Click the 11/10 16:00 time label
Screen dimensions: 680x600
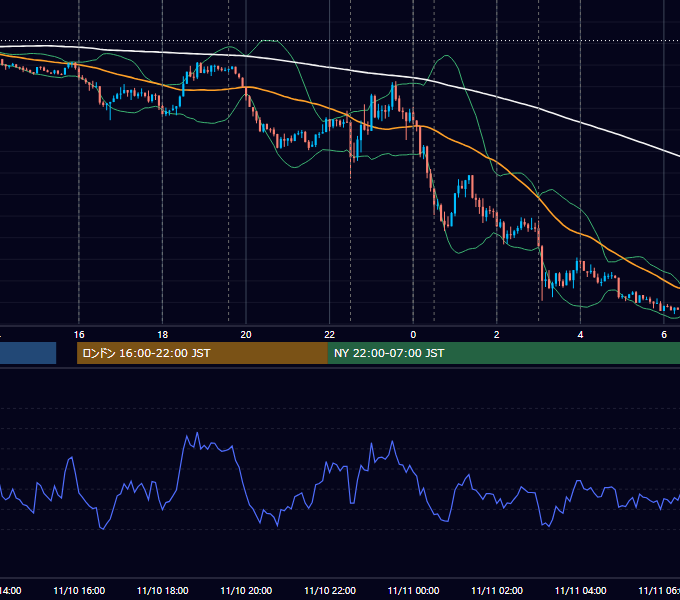79,590
